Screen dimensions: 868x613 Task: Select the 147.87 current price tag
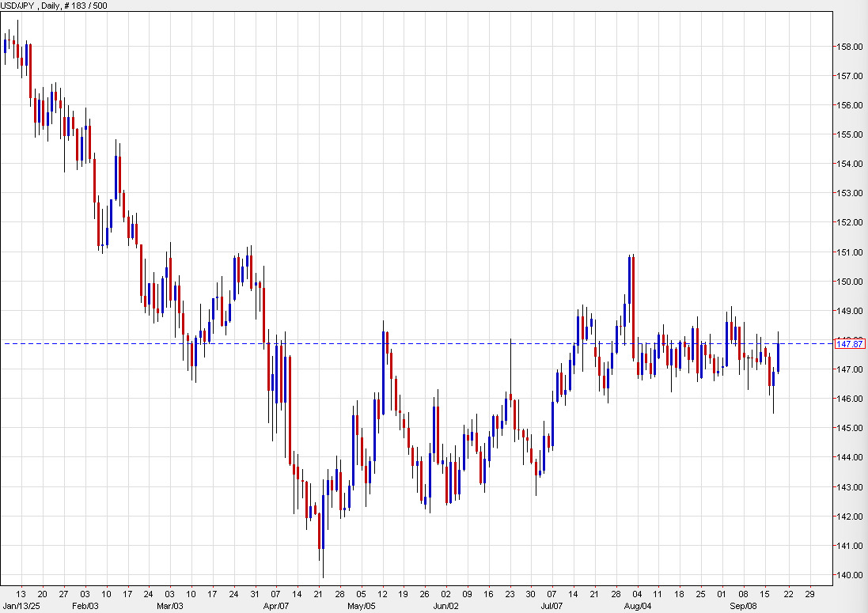[851, 344]
